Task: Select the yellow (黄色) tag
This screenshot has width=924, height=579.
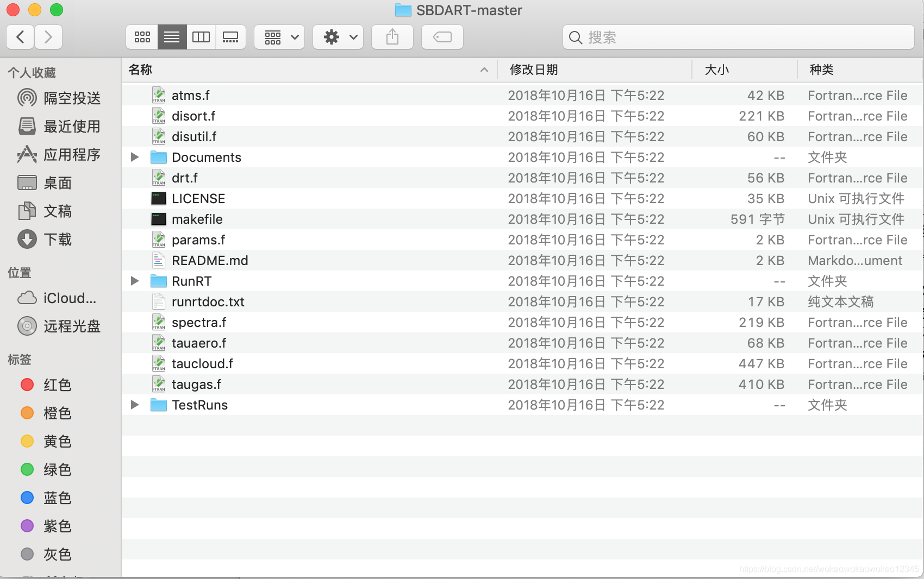Action: [x=46, y=442]
